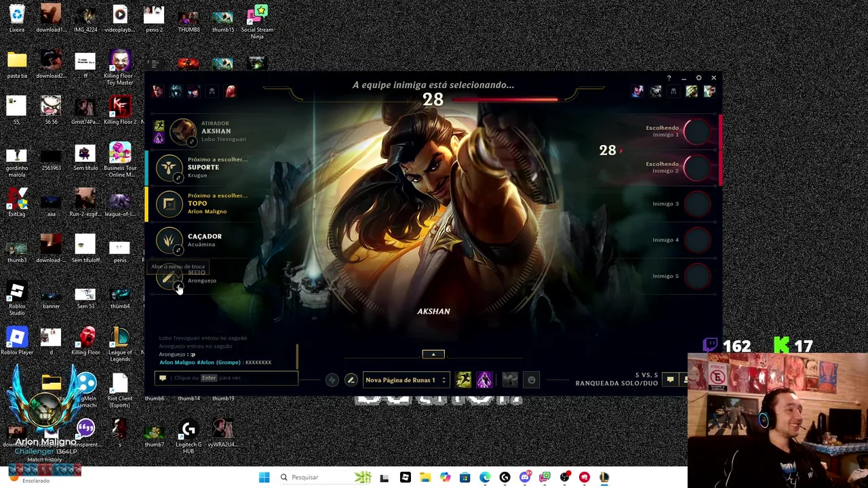Open Microsoft Edge from taskbar

(x=485, y=477)
